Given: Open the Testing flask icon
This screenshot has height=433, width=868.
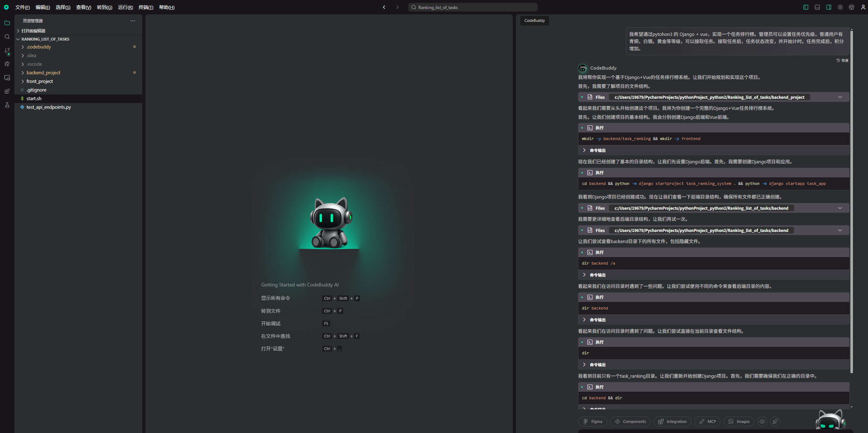Looking at the screenshot, I should click(7, 105).
